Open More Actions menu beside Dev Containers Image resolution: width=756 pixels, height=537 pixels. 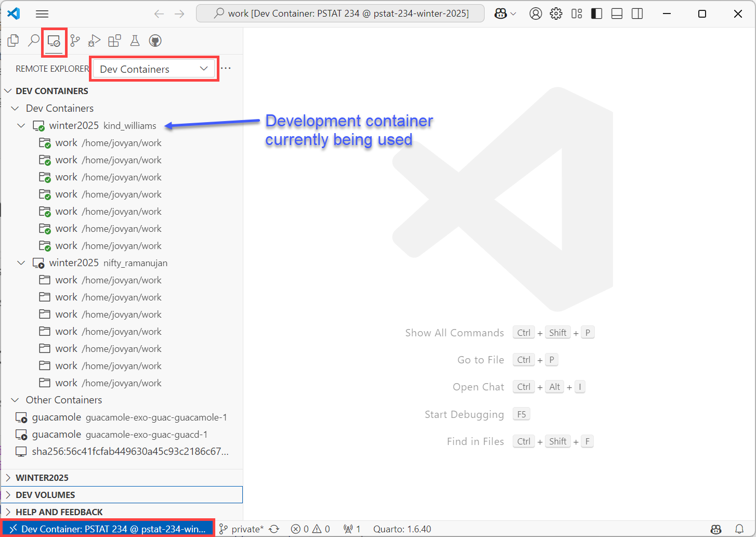click(226, 68)
